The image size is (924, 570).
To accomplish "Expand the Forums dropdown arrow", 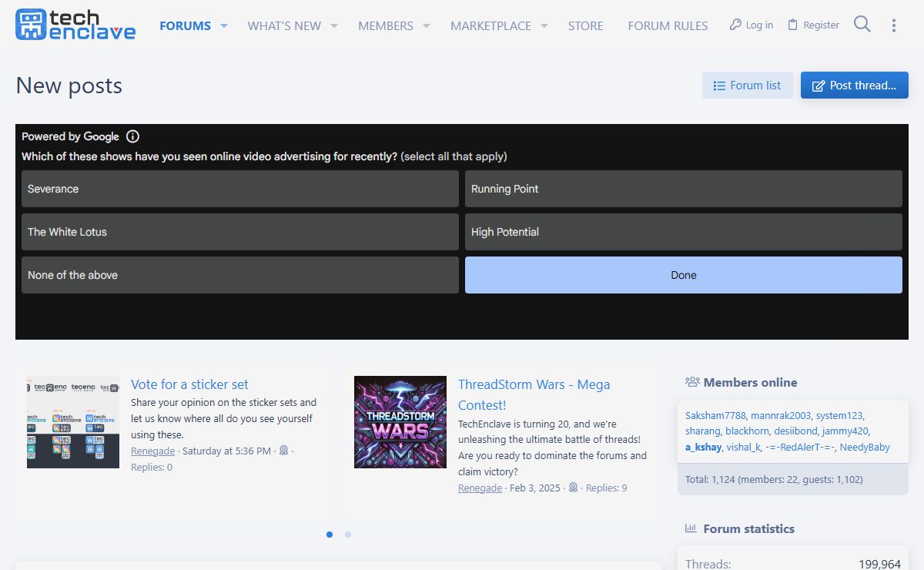I will coord(224,25).
